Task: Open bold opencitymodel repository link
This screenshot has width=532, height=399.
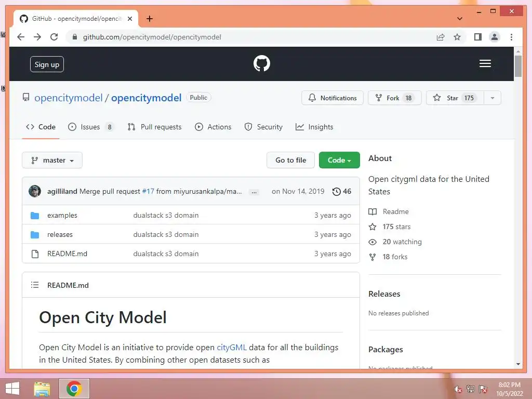Action: (x=146, y=98)
